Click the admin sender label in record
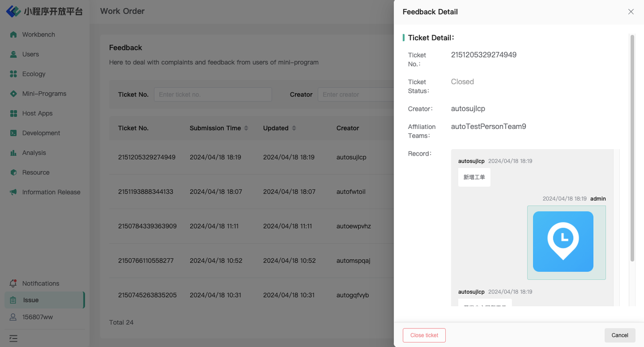This screenshot has height=347, width=644. 598,199
